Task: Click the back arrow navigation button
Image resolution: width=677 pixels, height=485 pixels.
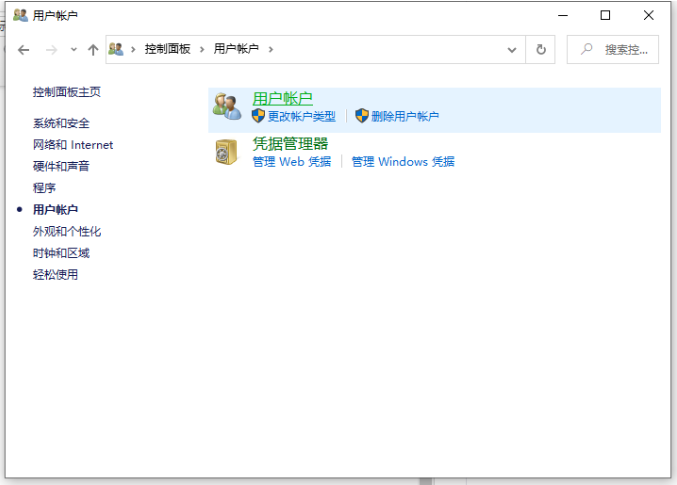Action: click(24, 50)
